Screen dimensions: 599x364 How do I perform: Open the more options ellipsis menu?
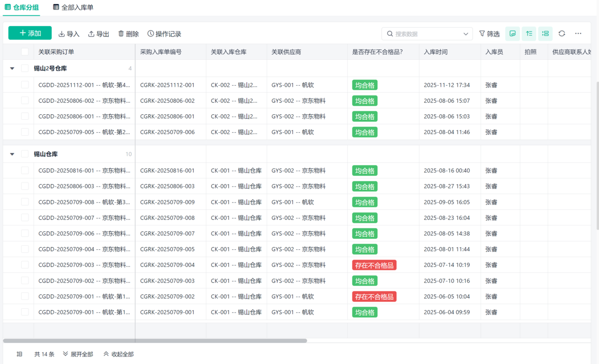pyautogui.click(x=578, y=33)
